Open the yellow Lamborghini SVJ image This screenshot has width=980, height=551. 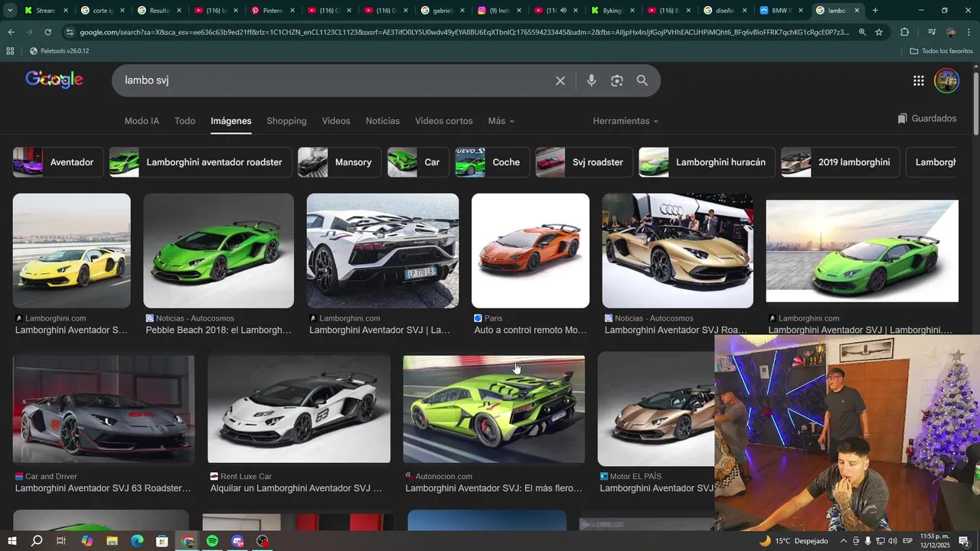click(72, 251)
